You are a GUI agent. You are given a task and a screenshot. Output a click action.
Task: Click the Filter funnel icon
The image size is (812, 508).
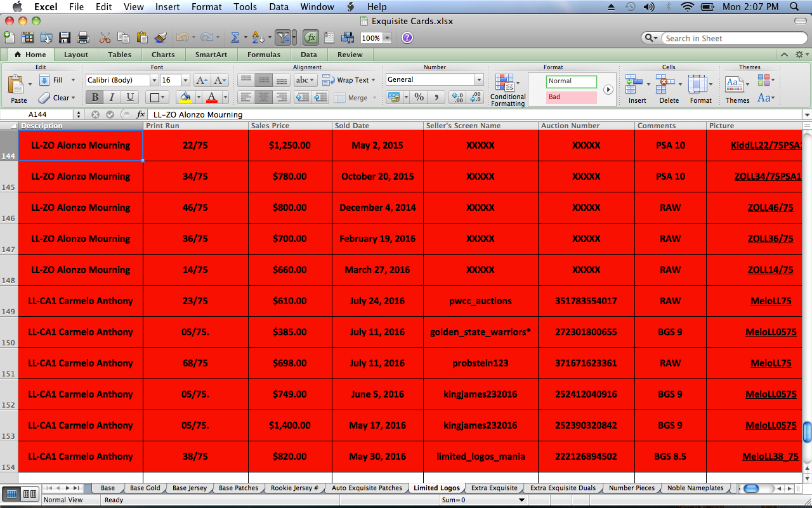pyautogui.click(x=283, y=38)
